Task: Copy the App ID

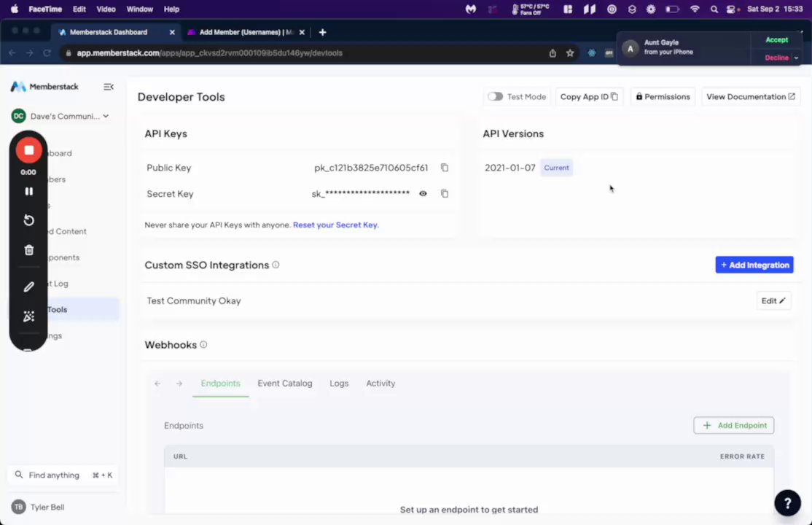Action: coord(589,96)
